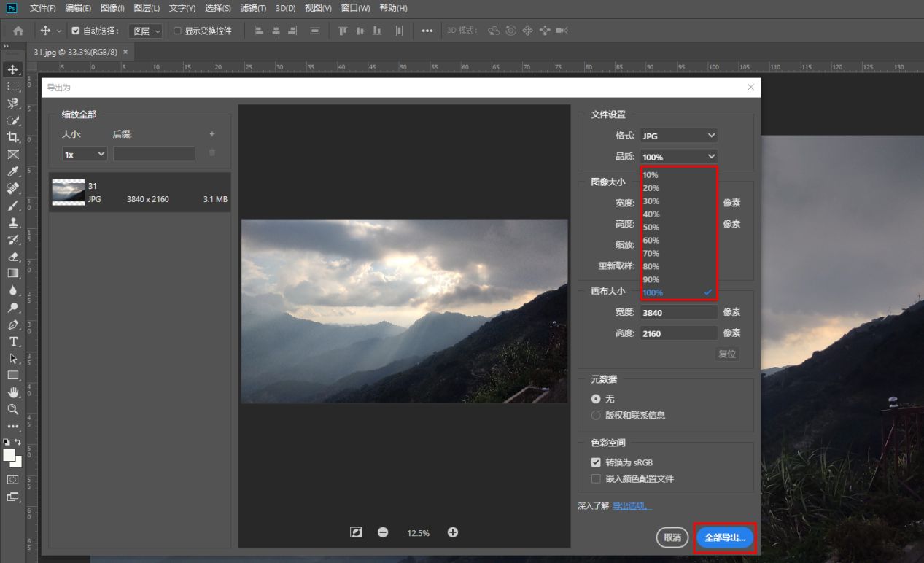Viewport: 924px width, 563px height.
Task: Select the Quick Selection tool
Action: pyautogui.click(x=13, y=120)
